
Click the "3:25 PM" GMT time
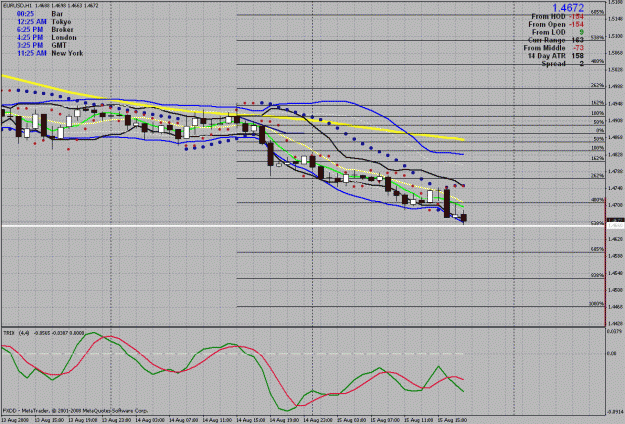(30, 45)
